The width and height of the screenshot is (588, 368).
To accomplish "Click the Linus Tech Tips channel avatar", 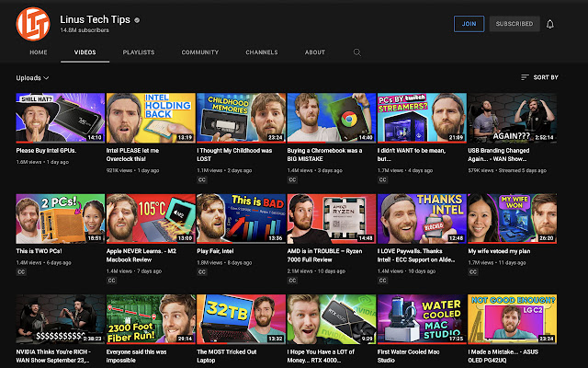I will pos(33,24).
